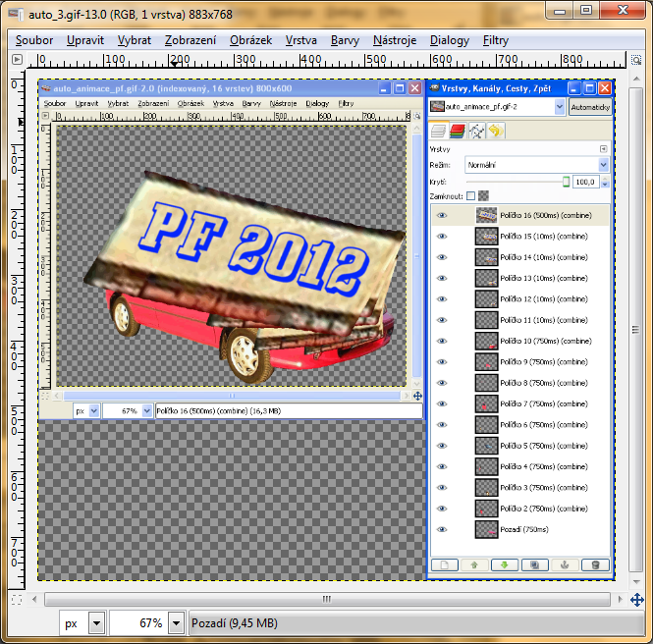The height and width of the screenshot is (644, 653).
Task: Select layer row Políčko 9 (750ms) (combine)
Action: (x=519, y=361)
